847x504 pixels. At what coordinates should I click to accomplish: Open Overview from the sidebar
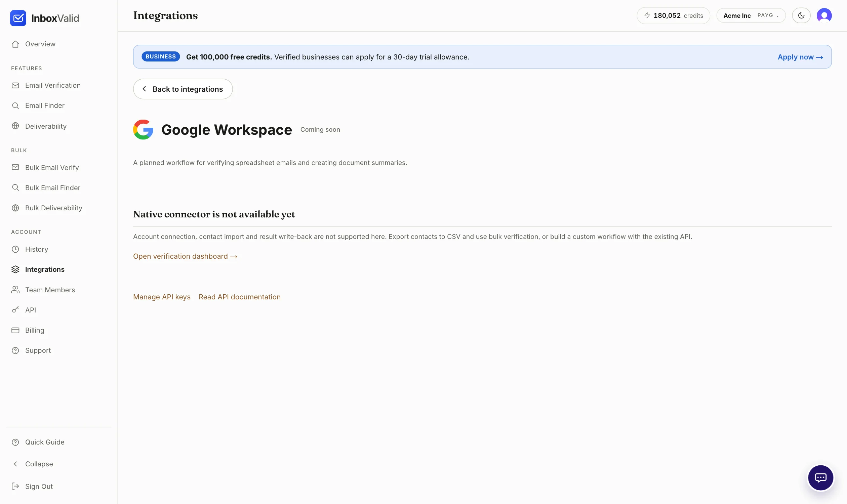pos(40,44)
